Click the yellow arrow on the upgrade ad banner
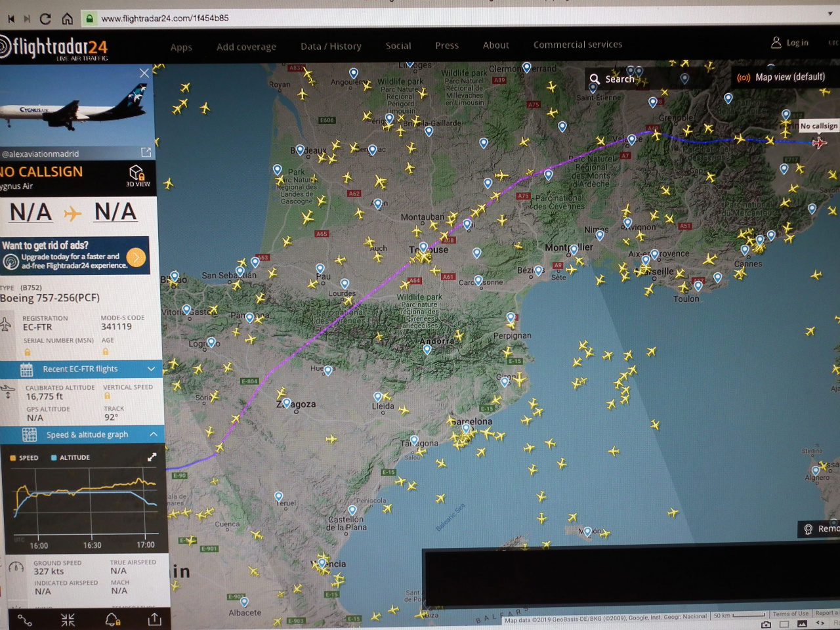The width and height of the screenshot is (840, 630). (136, 257)
